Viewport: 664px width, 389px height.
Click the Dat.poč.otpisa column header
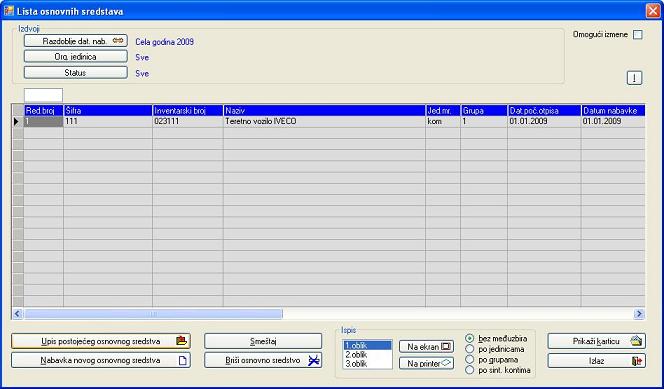pos(544,110)
